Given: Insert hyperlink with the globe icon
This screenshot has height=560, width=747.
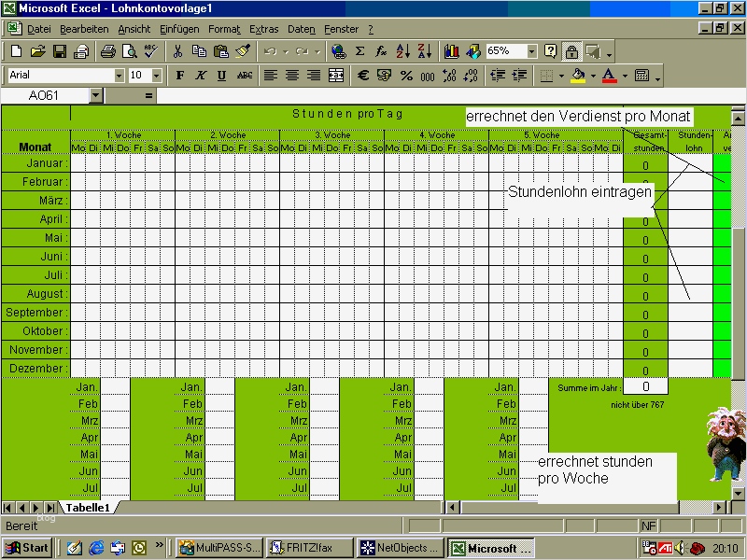Looking at the screenshot, I should tap(339, 51).
